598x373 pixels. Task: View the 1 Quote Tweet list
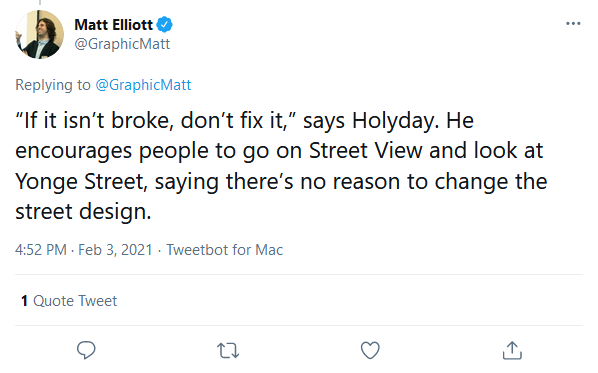coord(69,301)
